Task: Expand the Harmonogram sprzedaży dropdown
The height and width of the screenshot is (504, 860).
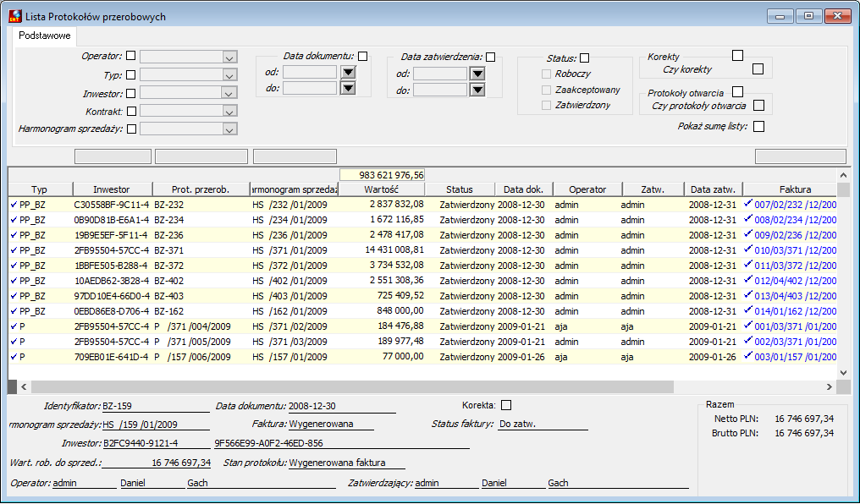Action: tap(229, 129)
